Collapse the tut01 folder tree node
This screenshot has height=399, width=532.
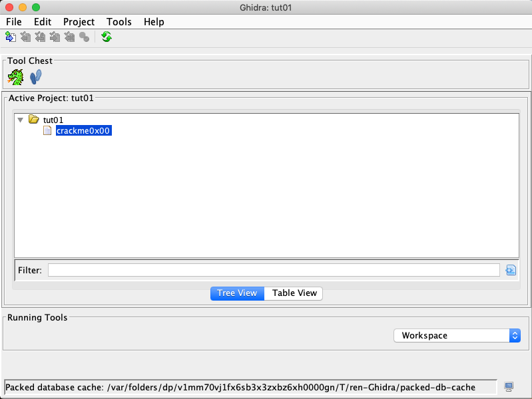[x=21, y=120]
